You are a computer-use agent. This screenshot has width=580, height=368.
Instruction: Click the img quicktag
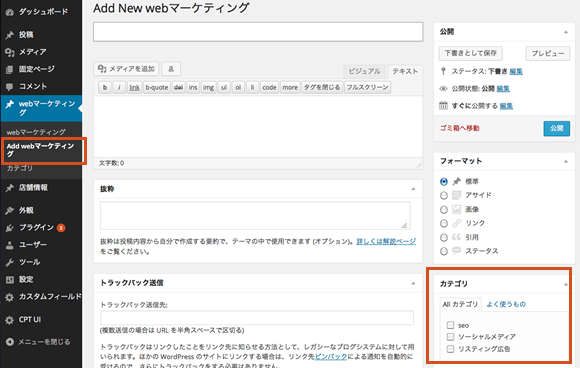point(208,88)
